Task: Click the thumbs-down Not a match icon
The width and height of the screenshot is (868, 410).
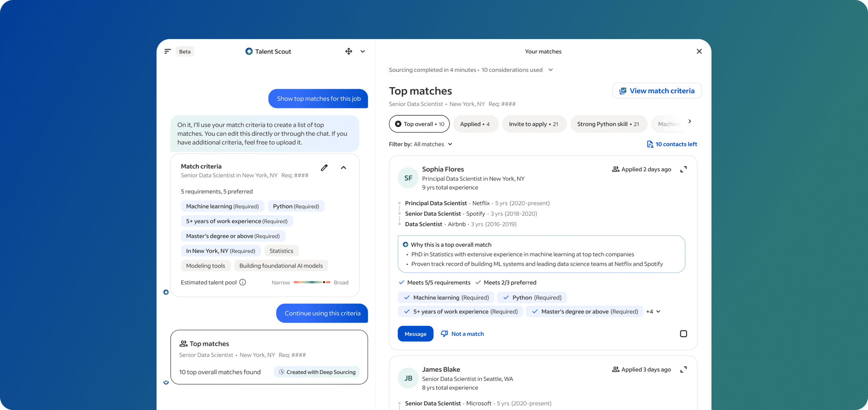Action: click(444, 334)
